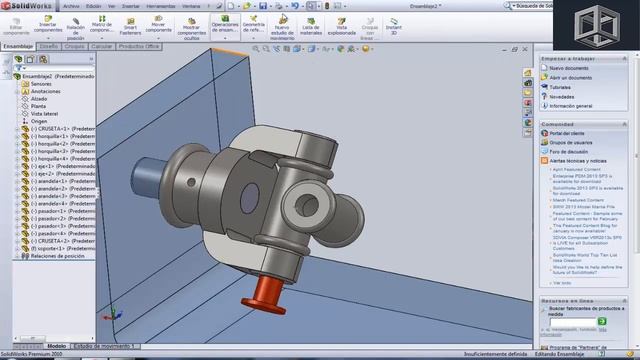Click the tree filter funnel icon
This screenshot has height=360, width=640.
18,68
